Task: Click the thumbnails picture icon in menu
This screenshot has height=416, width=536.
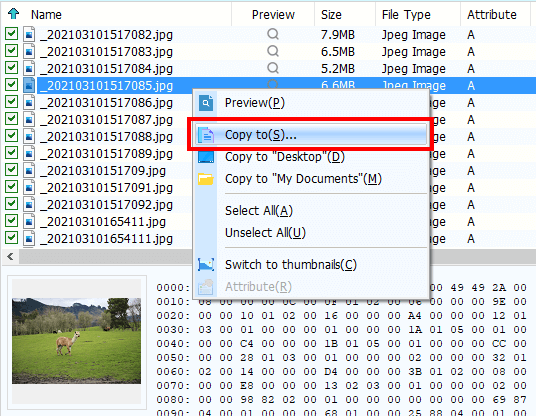Action: [206, 265]
